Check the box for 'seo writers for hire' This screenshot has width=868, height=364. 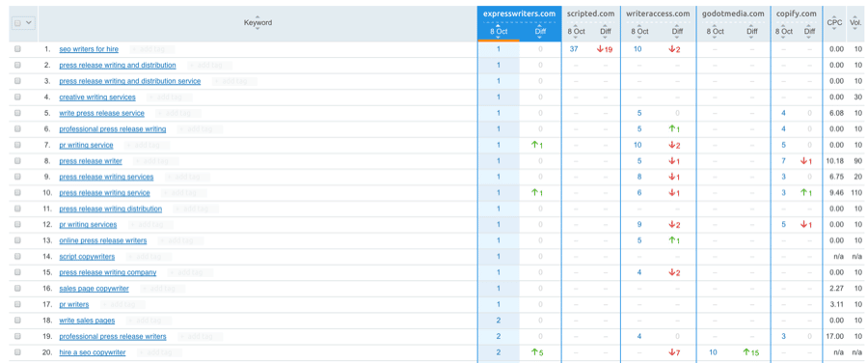pos(17,48)
